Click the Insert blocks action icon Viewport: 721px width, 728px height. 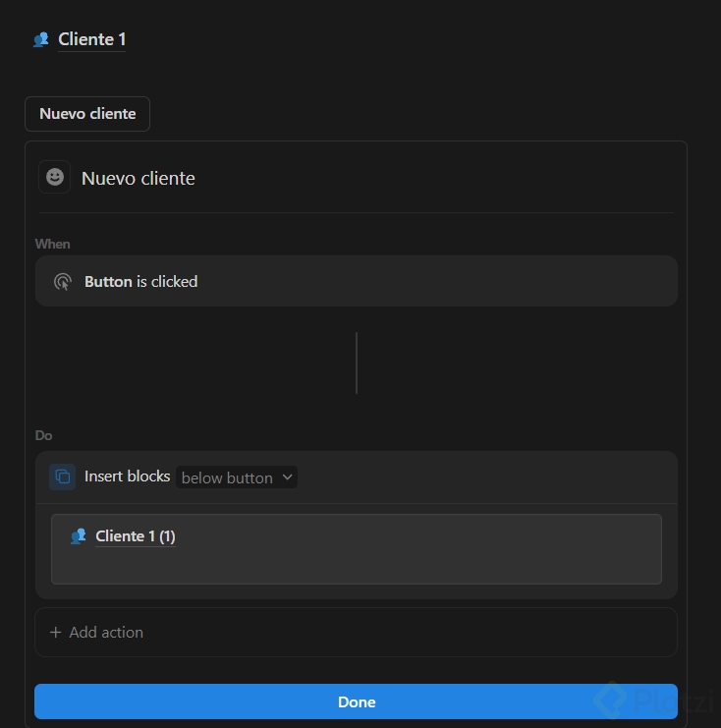(62, 476)
